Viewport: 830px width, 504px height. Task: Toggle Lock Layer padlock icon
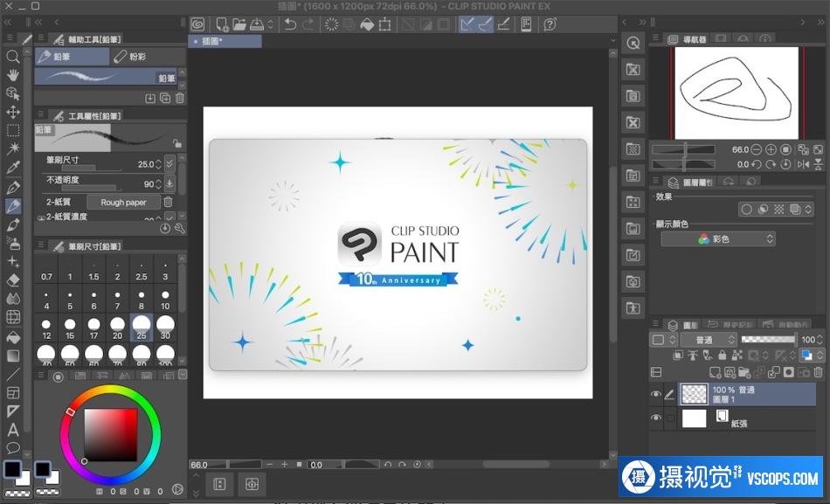click(722, 356)
